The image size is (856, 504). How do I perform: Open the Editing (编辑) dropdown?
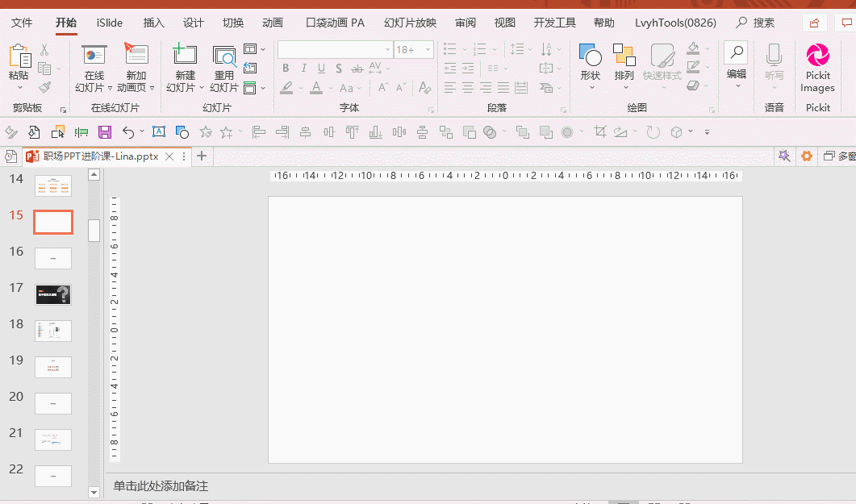(736, 65)
